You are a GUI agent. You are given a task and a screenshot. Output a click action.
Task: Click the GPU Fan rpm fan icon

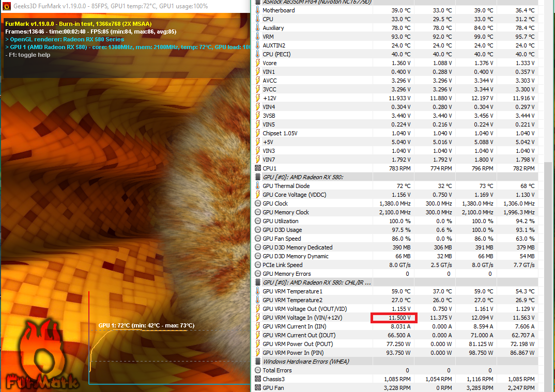pyautogui.click(x=258, y=388)
